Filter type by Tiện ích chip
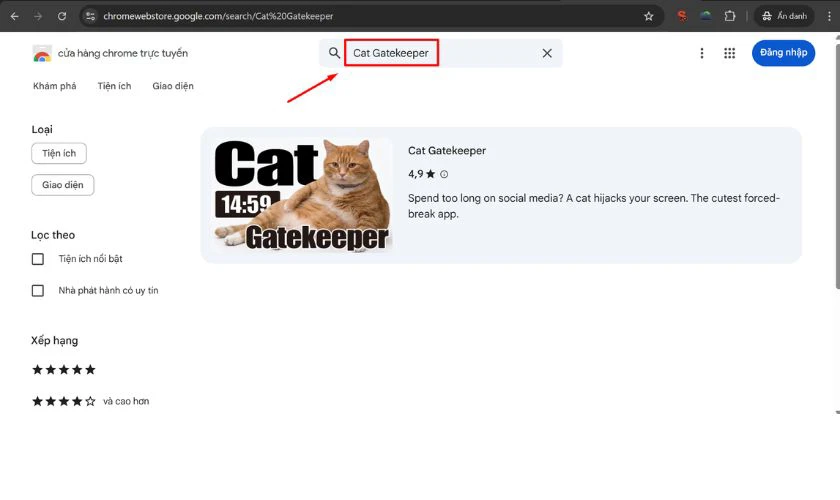The image size is (840, 500). [59, 153]
